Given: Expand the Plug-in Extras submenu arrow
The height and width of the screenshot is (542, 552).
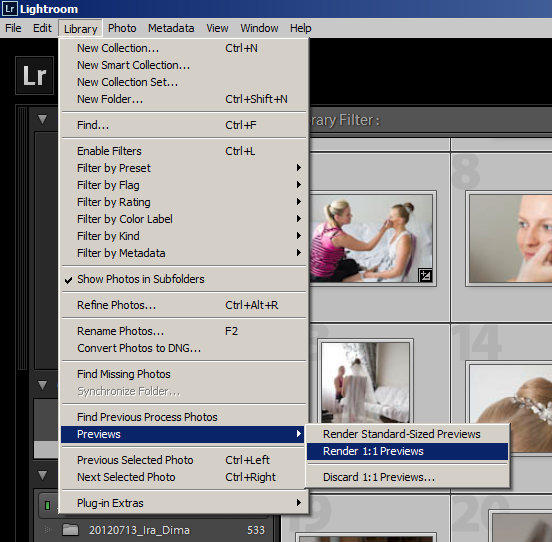Looking at the screenshot, I should 299,503.
